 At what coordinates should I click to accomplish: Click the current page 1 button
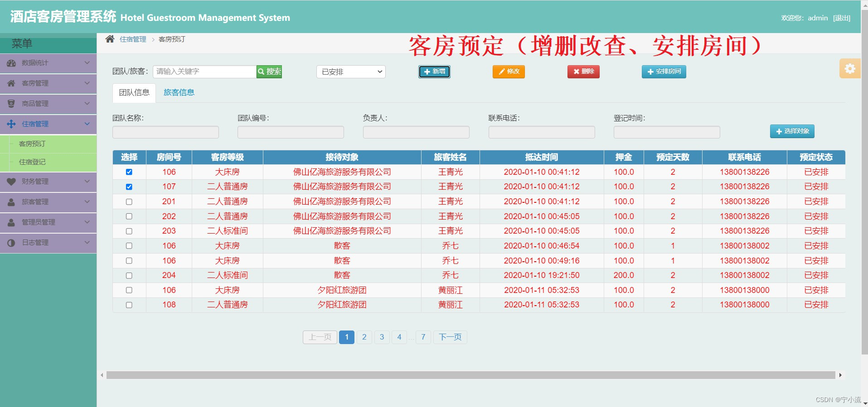tap(347, 337)
